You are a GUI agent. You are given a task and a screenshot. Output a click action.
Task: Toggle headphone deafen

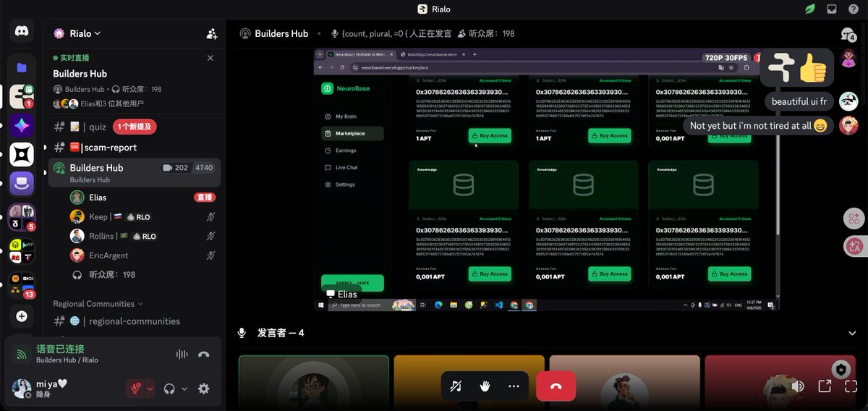169,389
